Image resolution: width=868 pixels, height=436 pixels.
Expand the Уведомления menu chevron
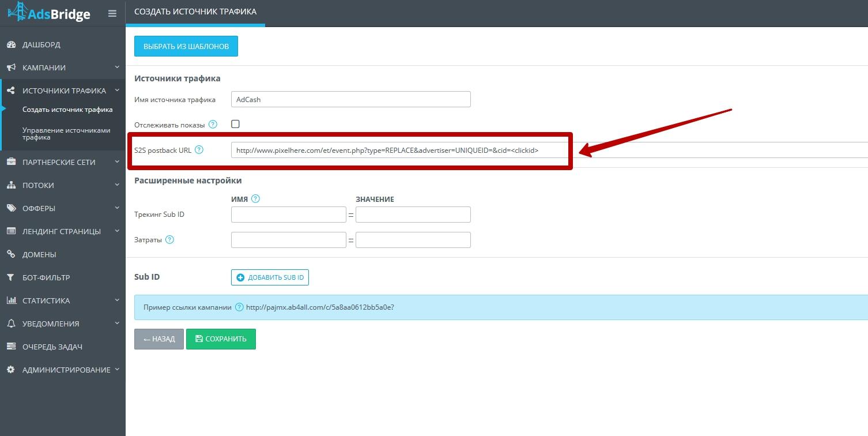(117, 323)
